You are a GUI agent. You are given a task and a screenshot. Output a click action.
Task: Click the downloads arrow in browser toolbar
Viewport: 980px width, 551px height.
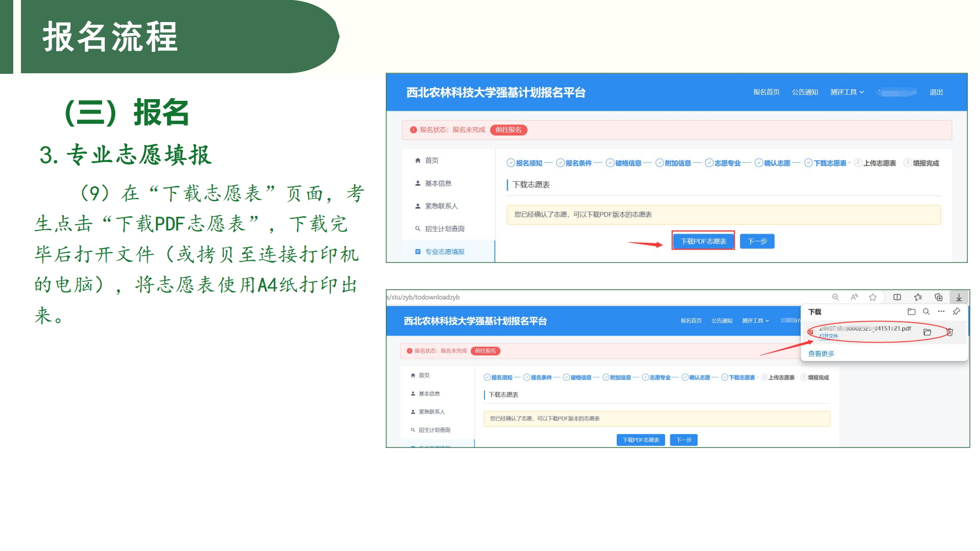click(959, 298)
